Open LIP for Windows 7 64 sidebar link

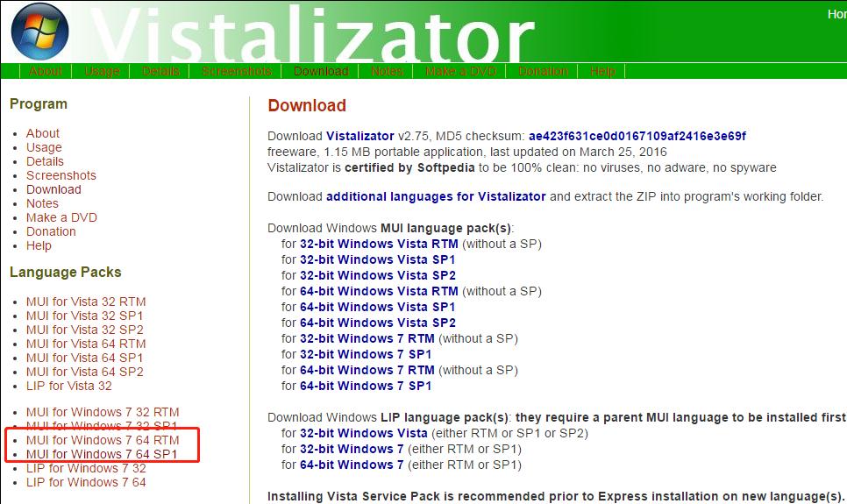tap(86, 482)
